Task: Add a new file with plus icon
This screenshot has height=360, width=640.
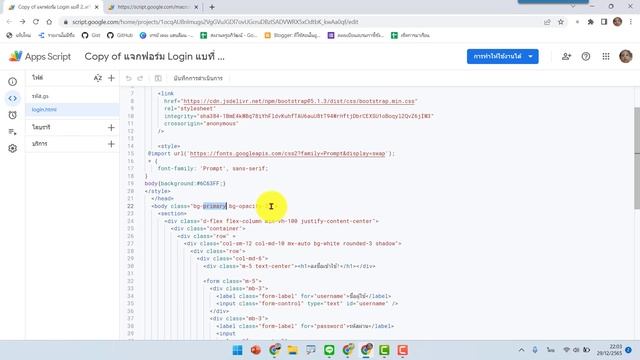Action: point(111,78)
